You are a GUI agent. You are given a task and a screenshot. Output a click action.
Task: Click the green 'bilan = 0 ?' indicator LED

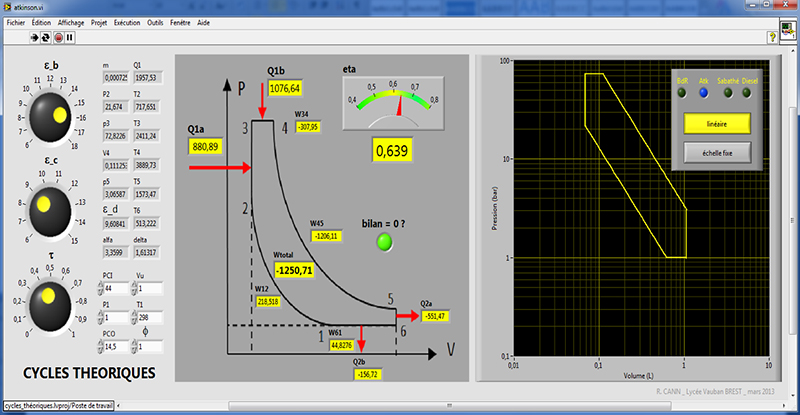(385, 242)
